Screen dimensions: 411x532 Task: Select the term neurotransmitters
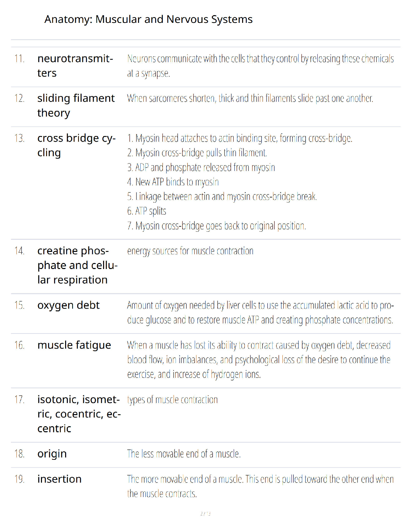tap(75, 66)
